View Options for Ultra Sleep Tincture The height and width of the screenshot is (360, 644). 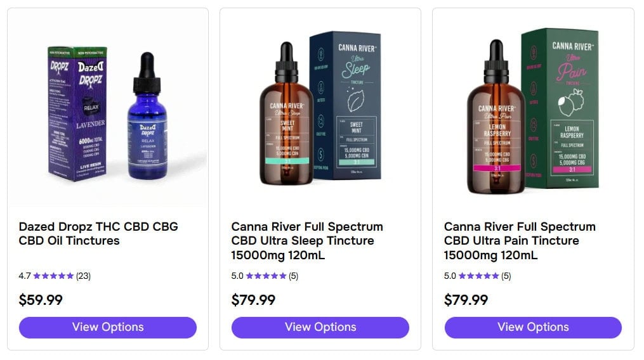tap(320, 327)
